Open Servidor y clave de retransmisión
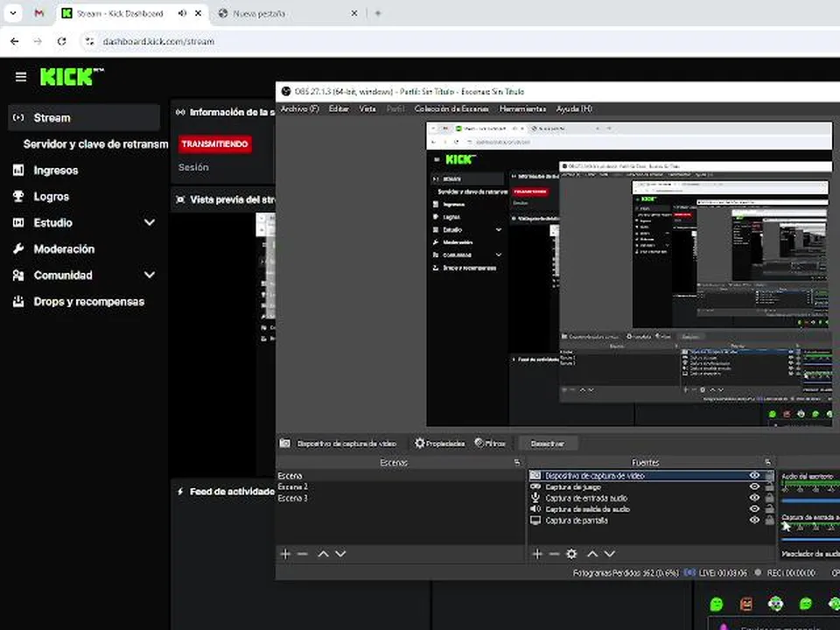840x630 pixels. pyautogui.click(x=95, y=144)
